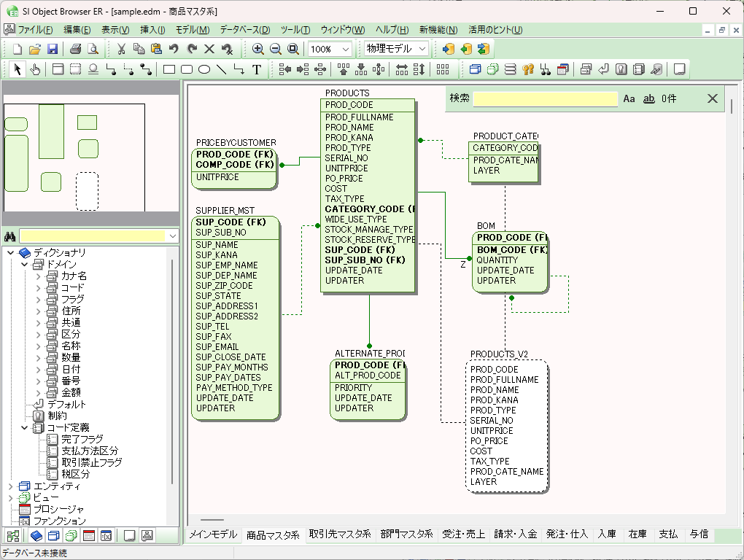Select the arrow pointer tool
This screenshot has width=744, height=560.
point(18,69)
